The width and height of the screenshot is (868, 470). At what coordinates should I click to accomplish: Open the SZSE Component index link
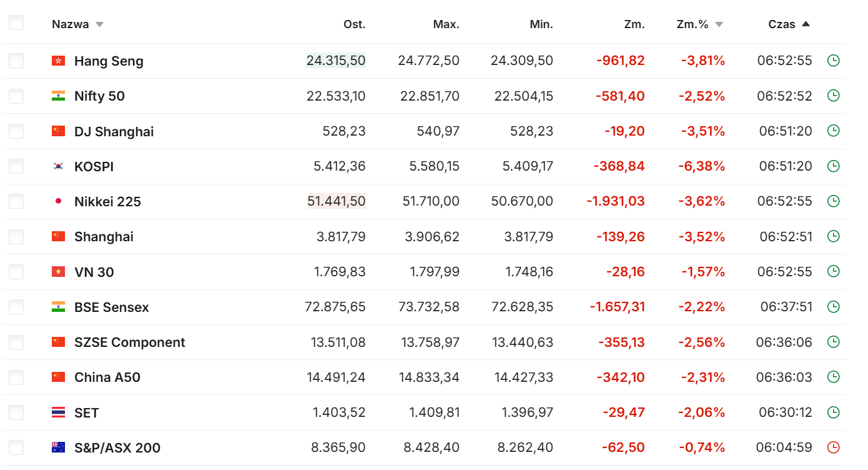[129, 342]
